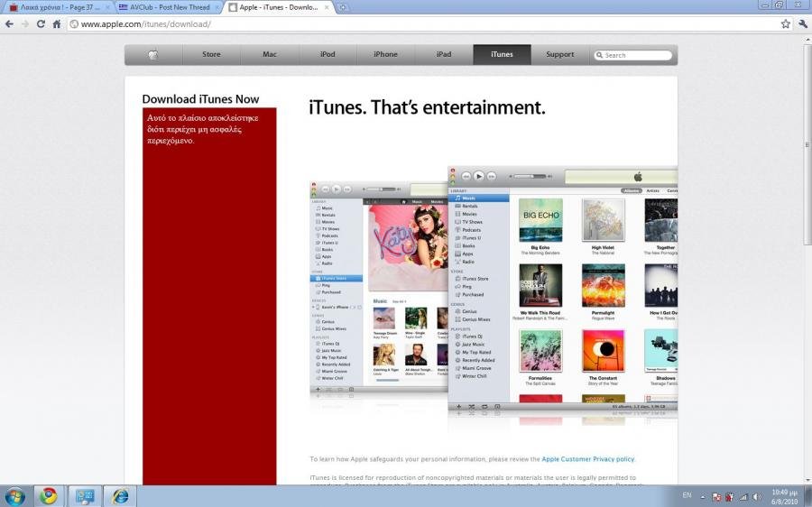
Task: Bookmark this page with the star icon
Action: (x=786, y=24)
